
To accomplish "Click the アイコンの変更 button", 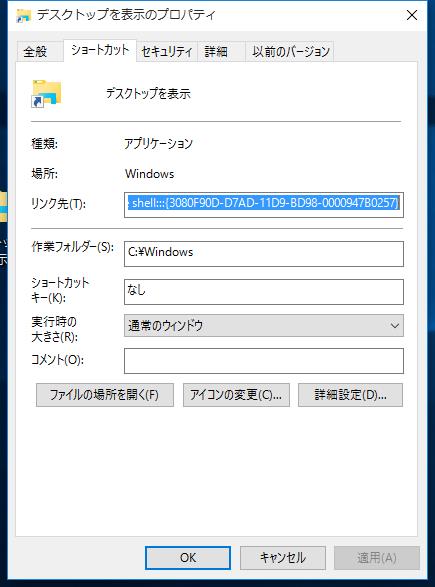I will click(236, 395).
